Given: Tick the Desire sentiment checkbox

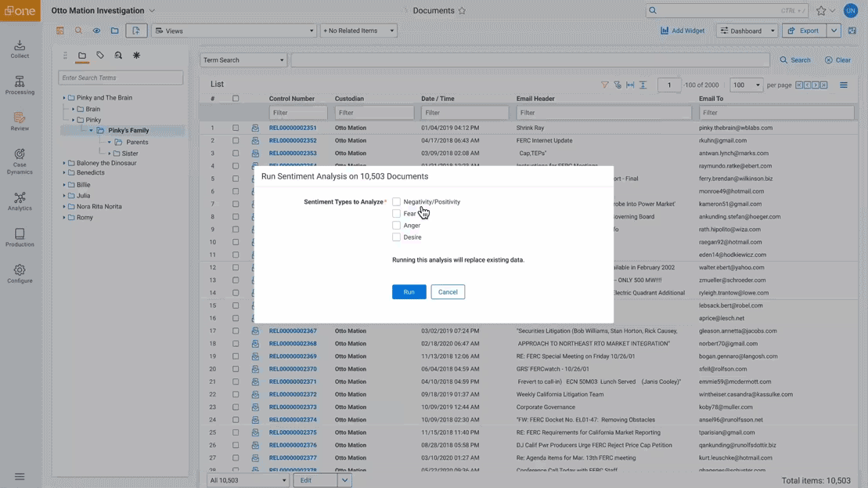Looking at the screenshot, I should (x=396, y=237).
